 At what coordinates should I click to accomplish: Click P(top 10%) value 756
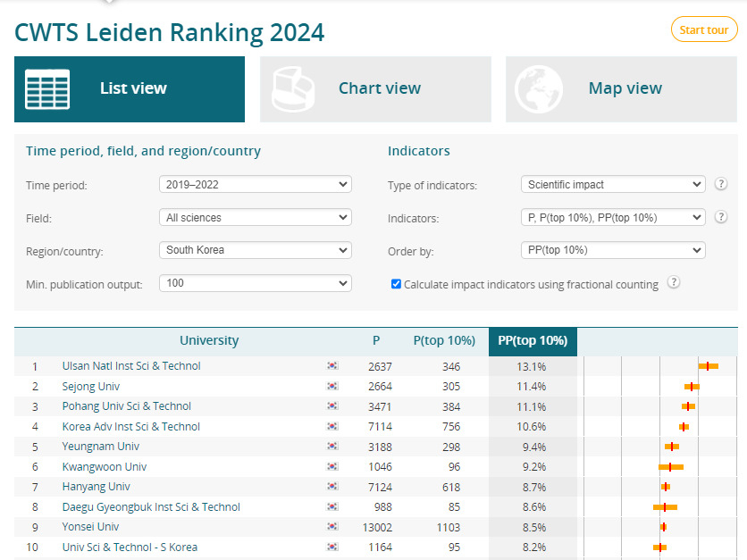tap(451, 427)
